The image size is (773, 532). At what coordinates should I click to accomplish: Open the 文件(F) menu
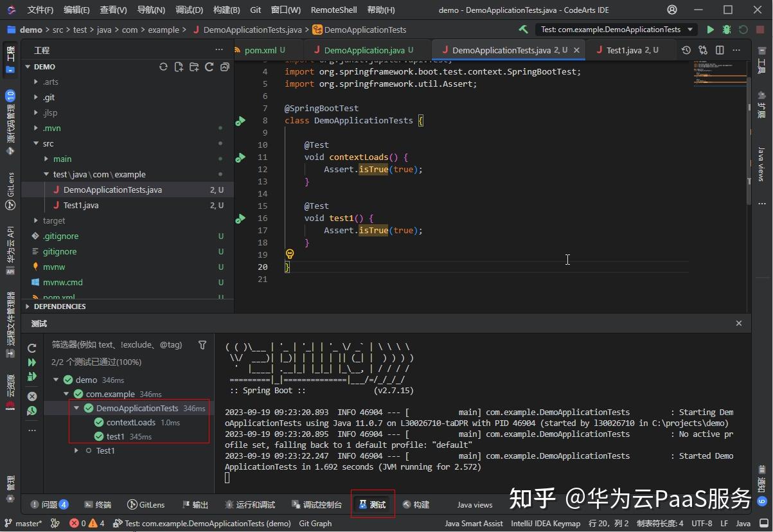[40, 10]
